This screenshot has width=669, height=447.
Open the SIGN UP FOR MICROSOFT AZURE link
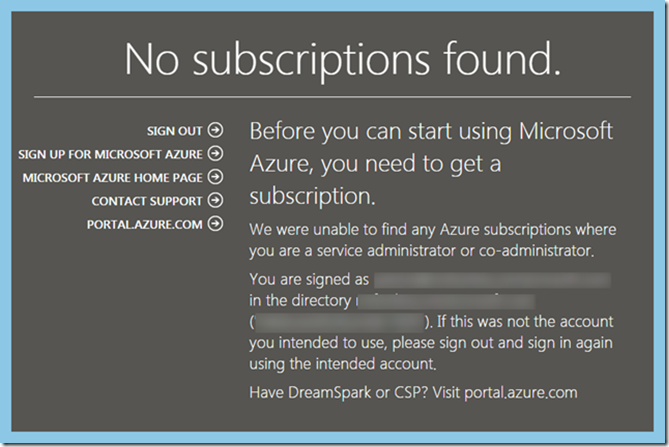[x=110, y=154]
